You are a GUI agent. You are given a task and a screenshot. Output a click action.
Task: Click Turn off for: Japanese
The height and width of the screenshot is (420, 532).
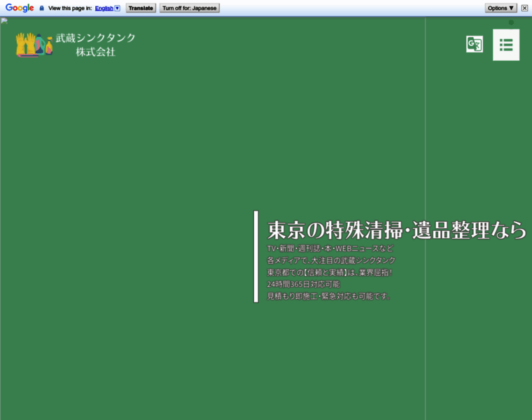(x=190, y=8)
